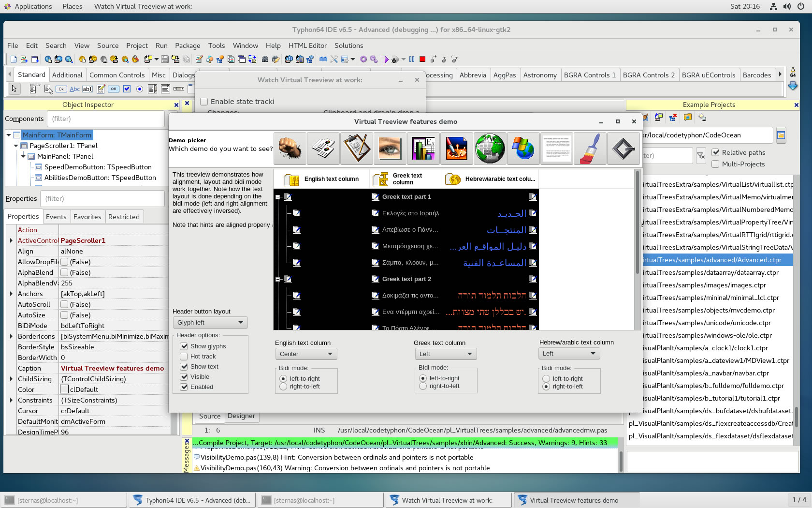Click the text document page demo button
The height and width of the screenshot is (508, 812).
click(557, 149)
